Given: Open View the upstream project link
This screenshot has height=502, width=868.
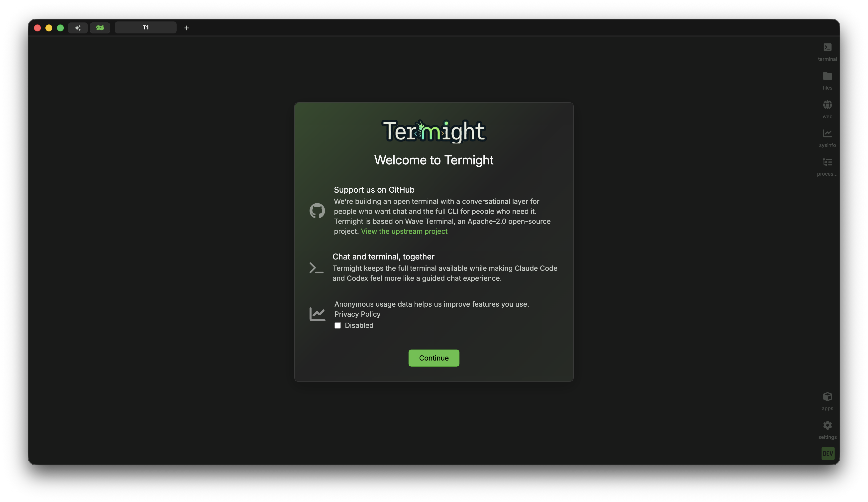Looking at the screenshot, I should pos(404,231).
